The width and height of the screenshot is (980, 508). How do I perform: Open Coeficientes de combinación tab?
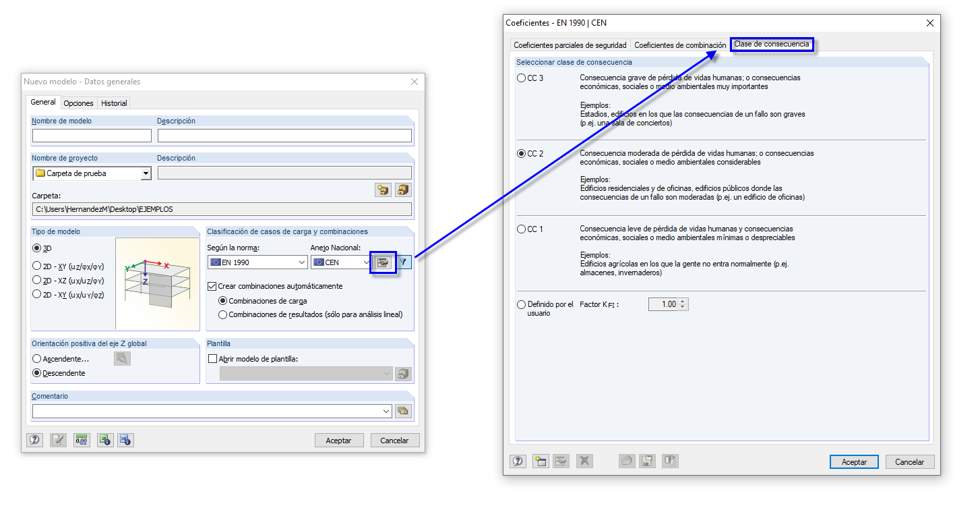pyautogui.click(x=680, y=45)
